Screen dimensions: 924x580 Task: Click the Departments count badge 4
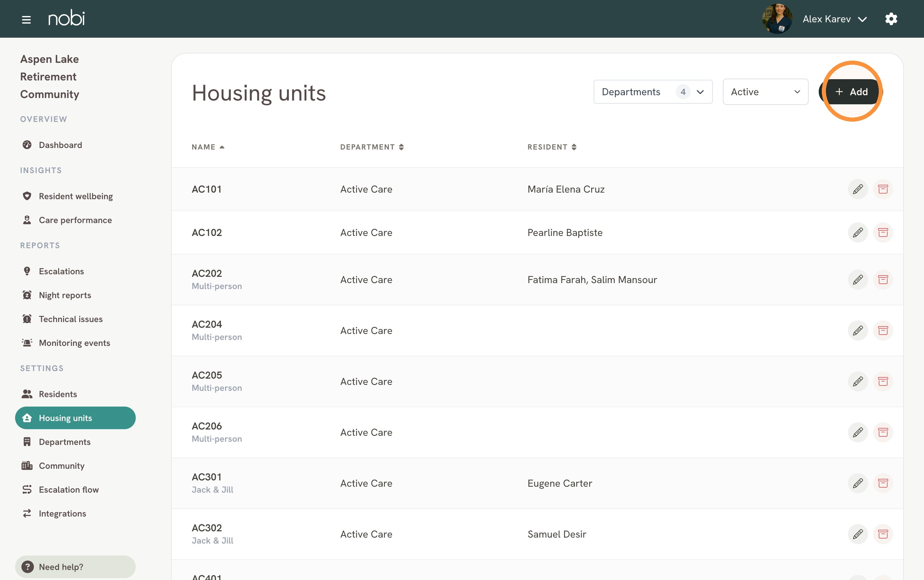[683, 92]
